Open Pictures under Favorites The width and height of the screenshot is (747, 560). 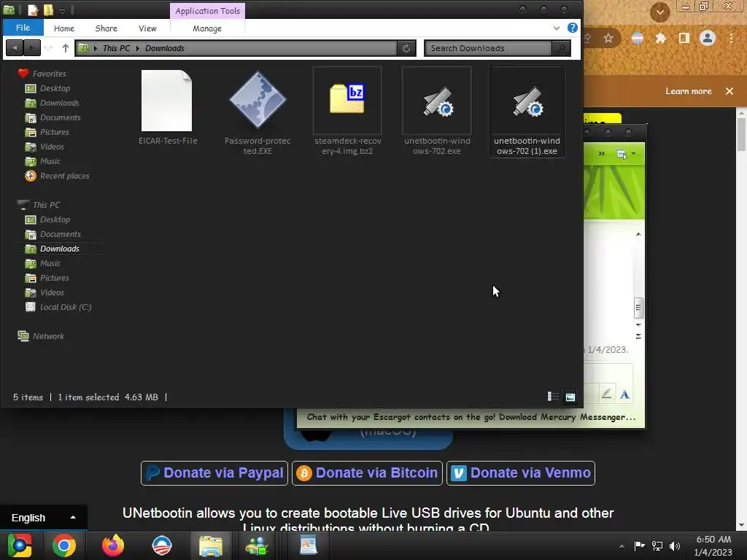(x=54, y=132)
